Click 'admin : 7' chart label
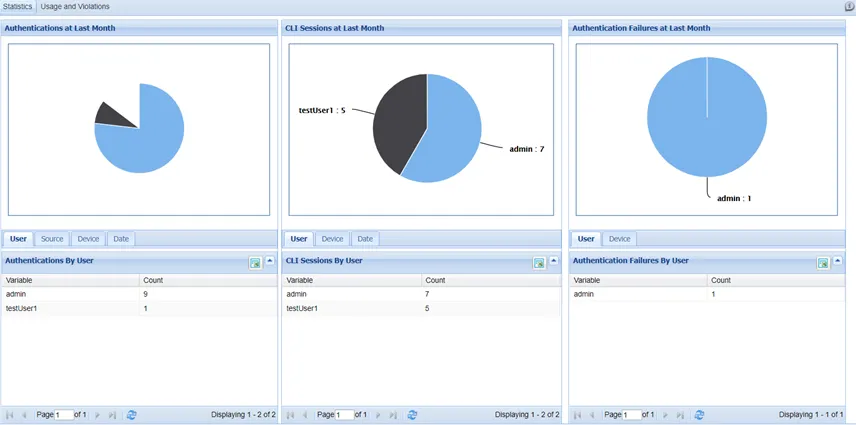Screen dimensions: 856x425 (527, 148)
